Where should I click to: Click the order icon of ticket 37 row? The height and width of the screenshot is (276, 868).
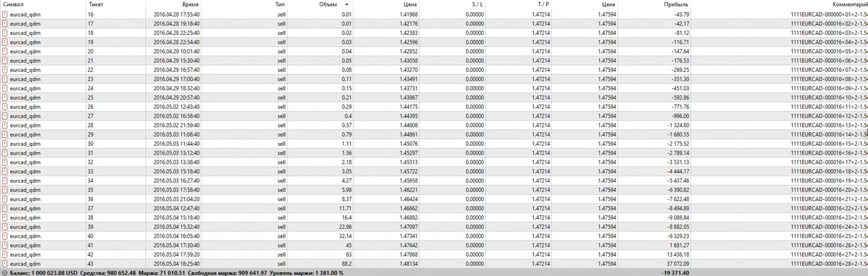[5, 209]
